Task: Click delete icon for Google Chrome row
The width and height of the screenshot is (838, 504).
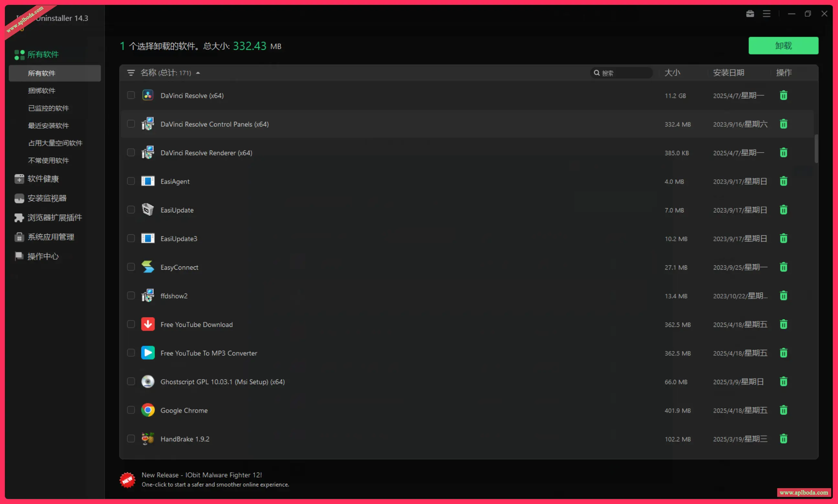Action: coord(783,410)
